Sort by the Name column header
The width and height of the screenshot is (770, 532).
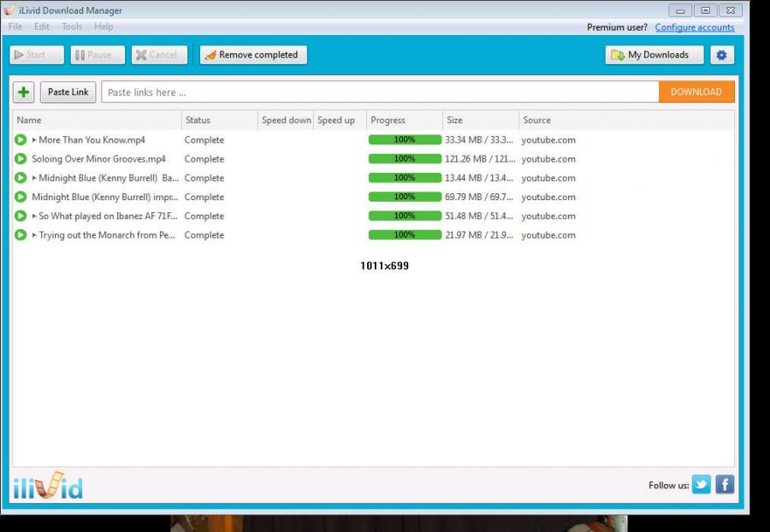pos(98,121)
